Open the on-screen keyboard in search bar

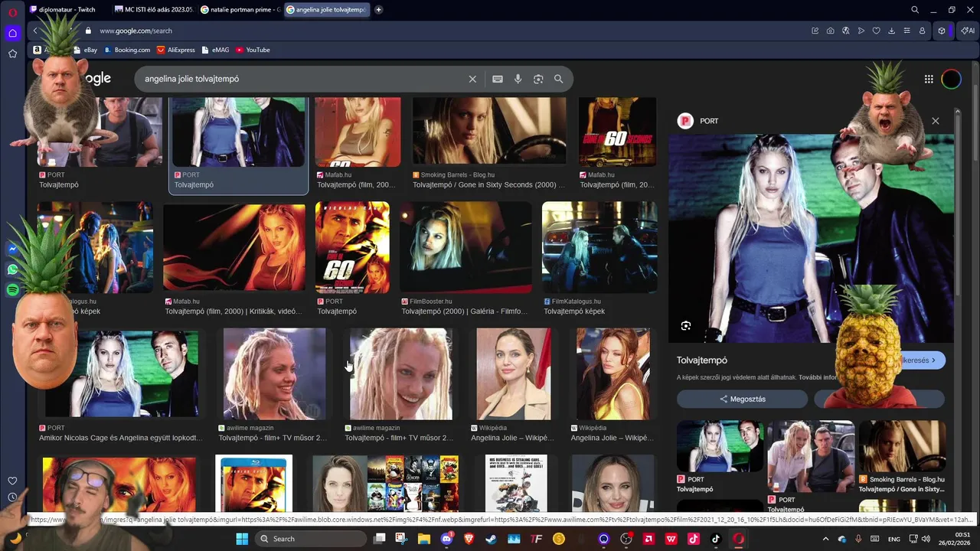pos(498,79)
